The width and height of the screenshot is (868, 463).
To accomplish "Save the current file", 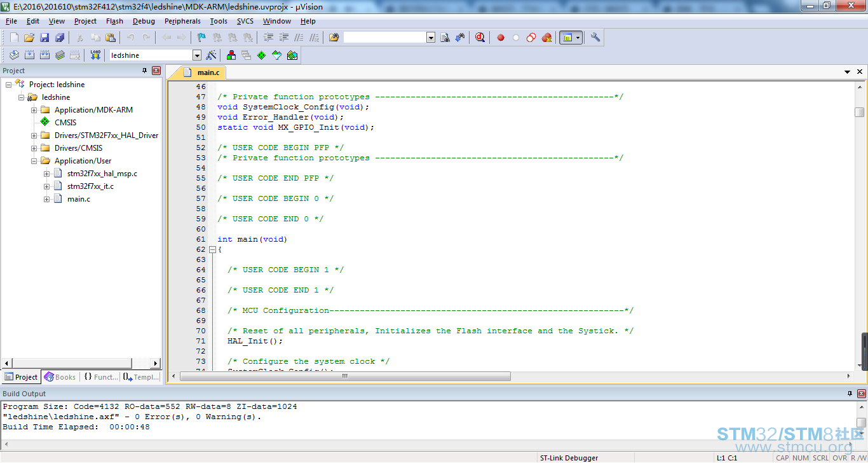I will coord(44,38).
